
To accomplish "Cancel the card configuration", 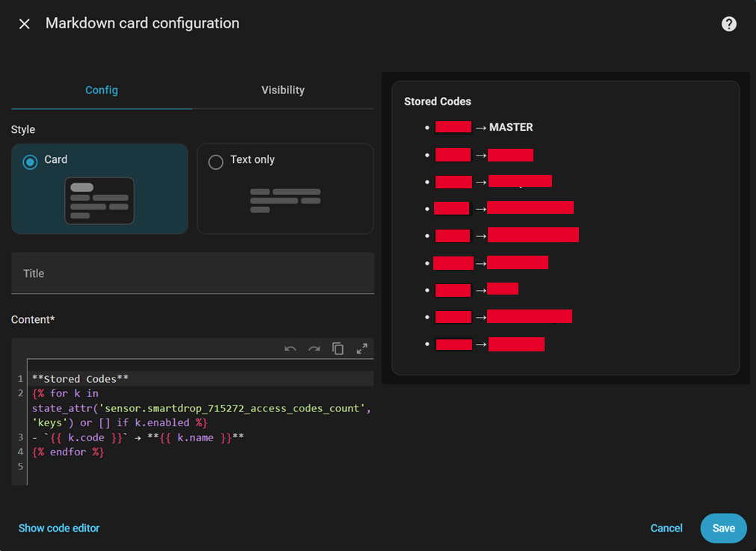I will 666,528.
